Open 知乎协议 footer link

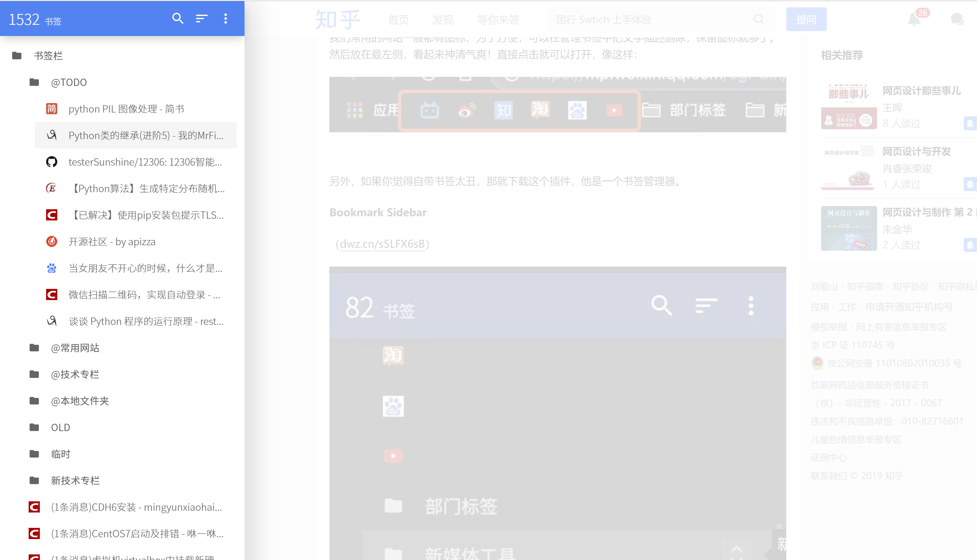click(910, 286)
